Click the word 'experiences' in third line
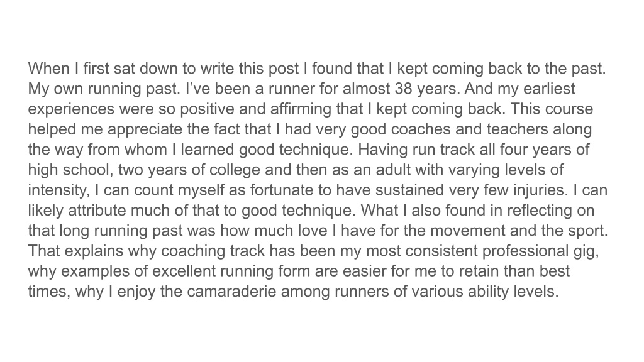 [x=71, y=109]
